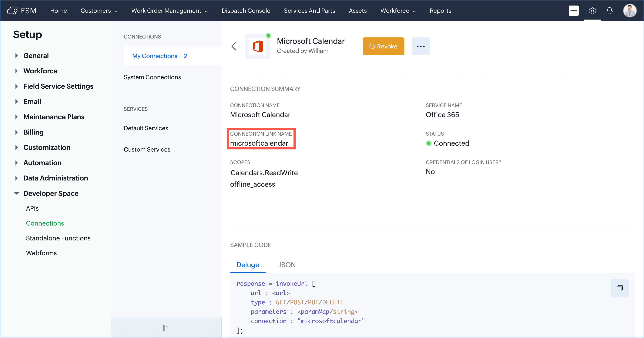Click the connection string "microsoftcalendar" in code
This screenshot has width=644, height=338.
(x=331, y=321)
